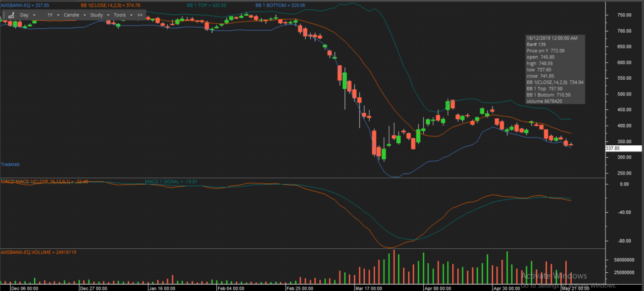The width and height of the screenshot is (644, 291).
Task: Open the Tools menu
Action: coord(123,15)
